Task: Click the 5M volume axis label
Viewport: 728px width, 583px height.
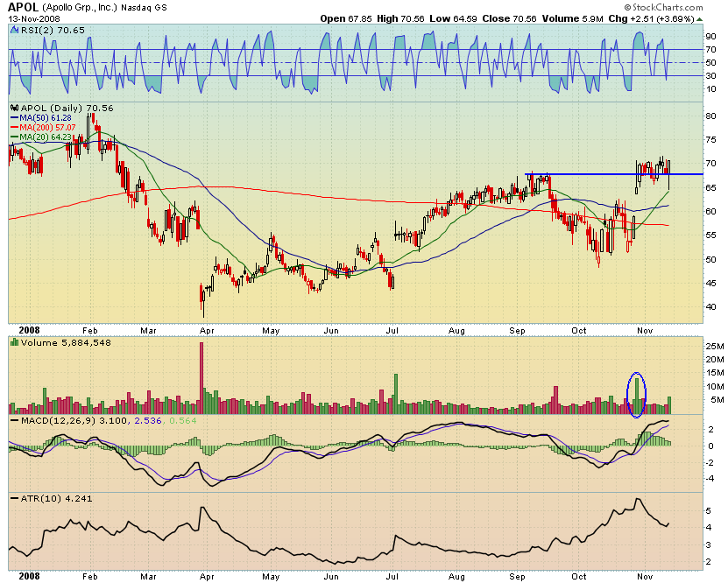Action: pos(717,400)
